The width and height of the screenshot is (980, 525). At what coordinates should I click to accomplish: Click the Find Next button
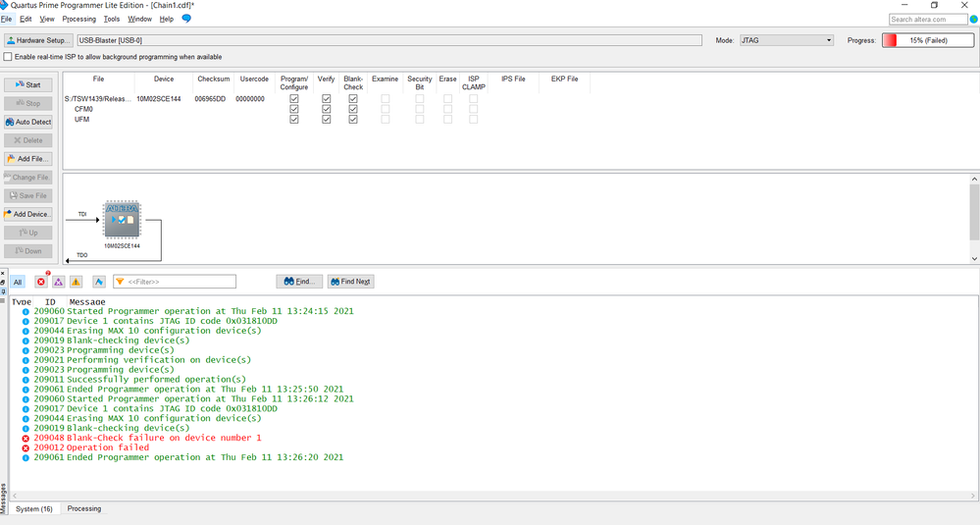point(350,282)
